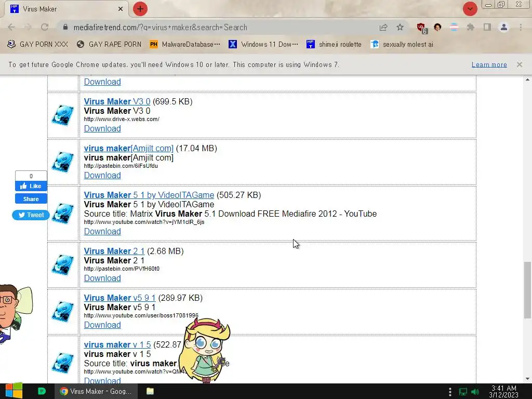Click Download under Virus Maker V3 0

(102, 129)
